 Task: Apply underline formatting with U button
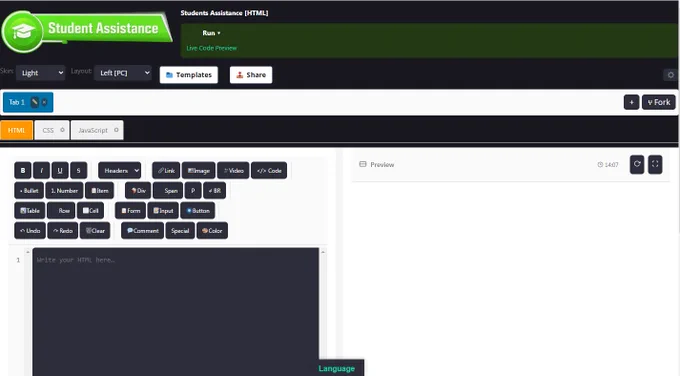[x=60, y=170]
